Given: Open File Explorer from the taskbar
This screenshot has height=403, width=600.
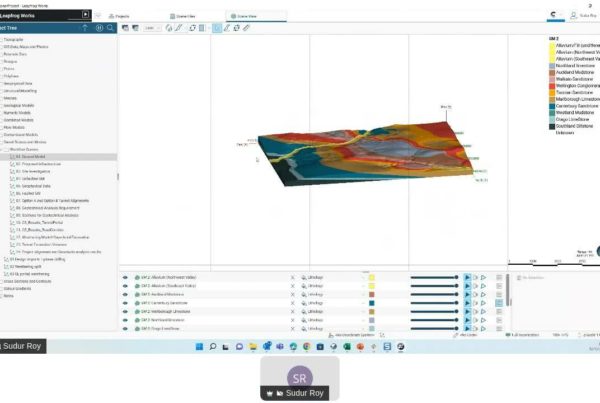Looking at the screenshot, I should (253, 347).
